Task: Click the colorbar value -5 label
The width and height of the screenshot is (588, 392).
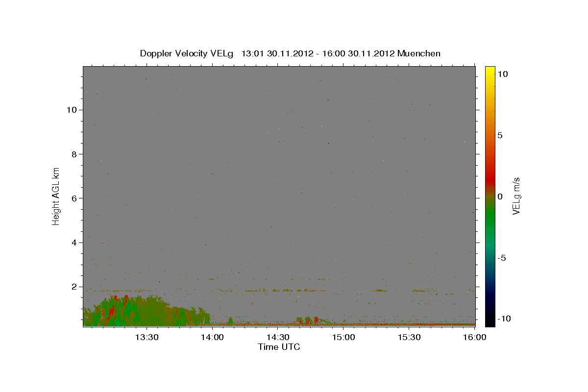Action: (502, 258)
